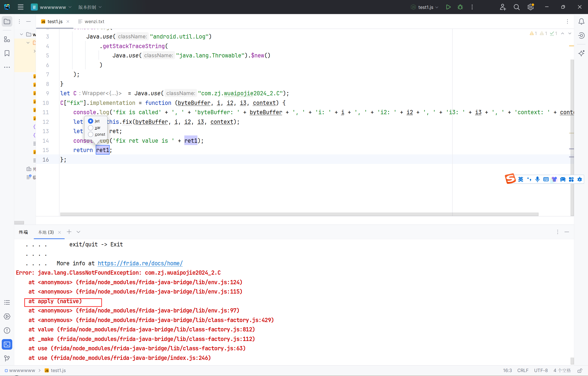The height and width of the screenshot is (376, 588).
Task: Toggle Sogou punctuation mode
Action: click(x=529, y=179)
